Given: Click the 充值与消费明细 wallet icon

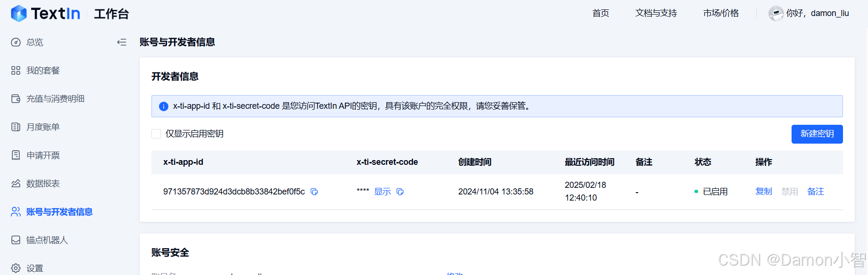Looking at the screenshot, I should 16,99.
